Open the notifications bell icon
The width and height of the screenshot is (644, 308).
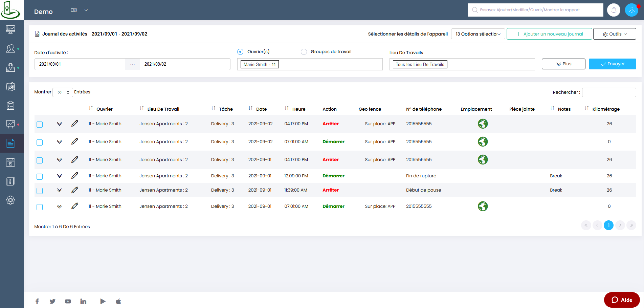pyautogui.click(x=614, y=10)
